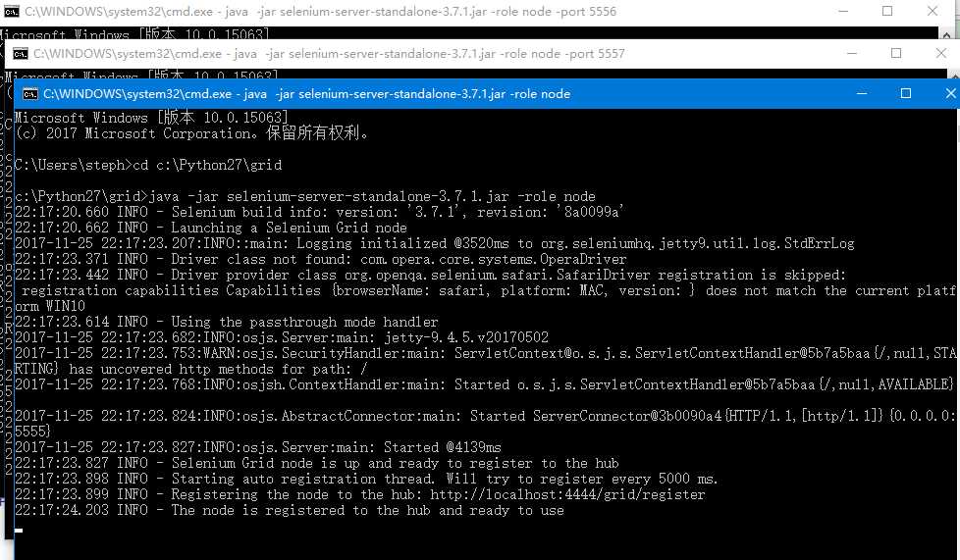The image size is (960, 560).
Task: Maximize the front role node window
Action: click(x=905, y=93)
